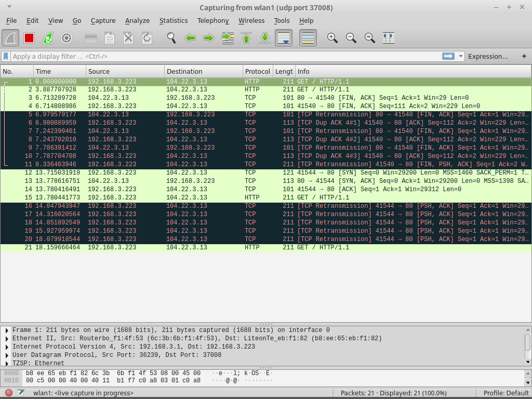
Task: Click the expert information red circle icon
Action: pos(9,393)
